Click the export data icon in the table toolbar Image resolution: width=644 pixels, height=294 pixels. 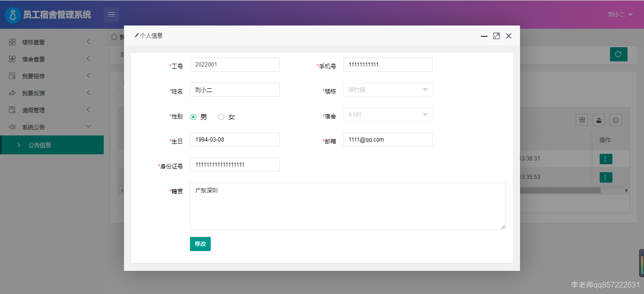(x=598, y=120)
